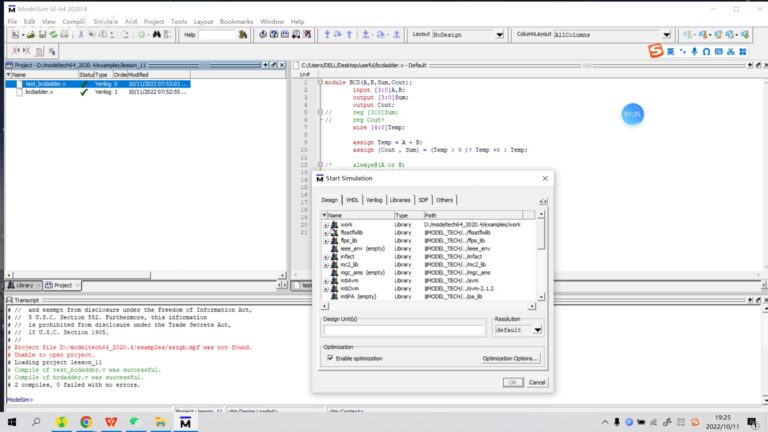This screenshot has height=432, width=768.
Task: Expand the flps_lib library node
Action: point(326,241)
